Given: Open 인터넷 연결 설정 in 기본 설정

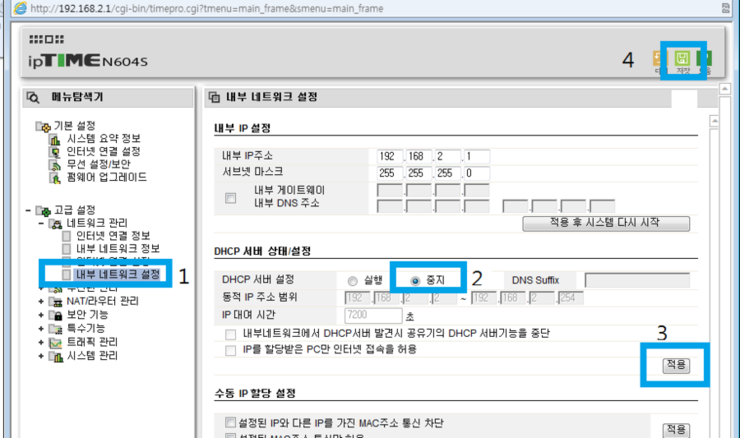Looking at the screenshot, I should click(x=103, y=152).
